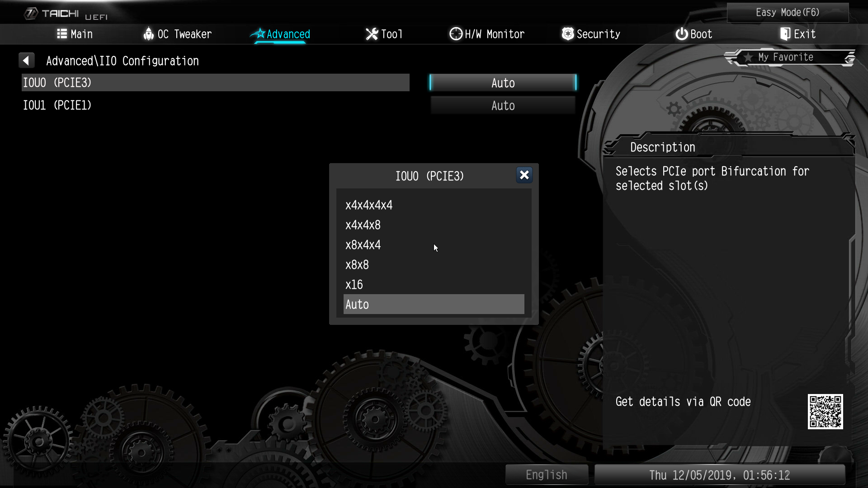Click the QR code image

[x=825, y=411]
